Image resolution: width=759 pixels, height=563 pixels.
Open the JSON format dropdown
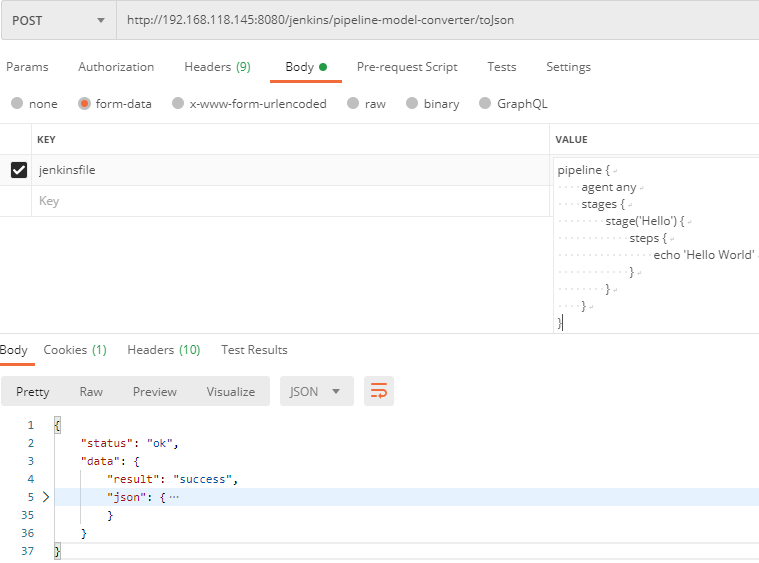[x=317, y=391]
